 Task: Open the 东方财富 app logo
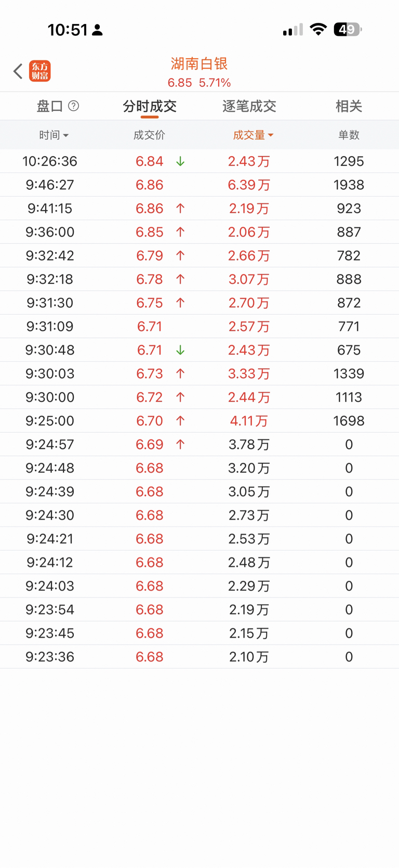40,71
